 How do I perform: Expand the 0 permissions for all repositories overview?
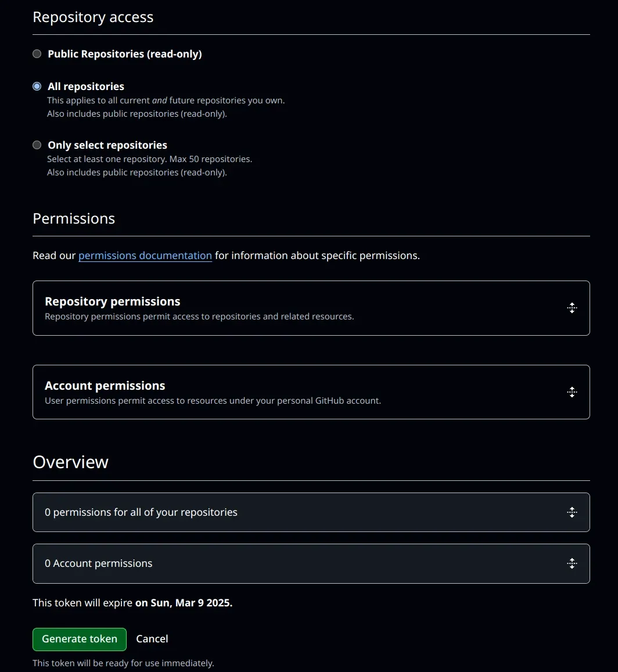pyautogui.click(x=141, y=512)
